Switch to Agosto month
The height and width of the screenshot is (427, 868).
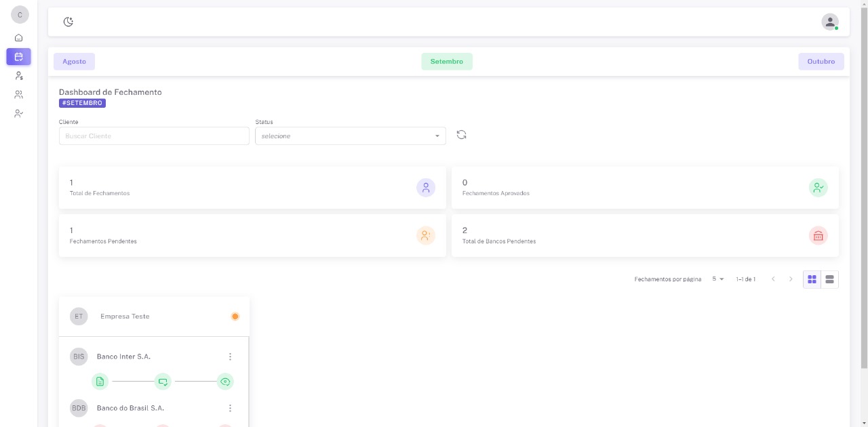coord(75,62)
